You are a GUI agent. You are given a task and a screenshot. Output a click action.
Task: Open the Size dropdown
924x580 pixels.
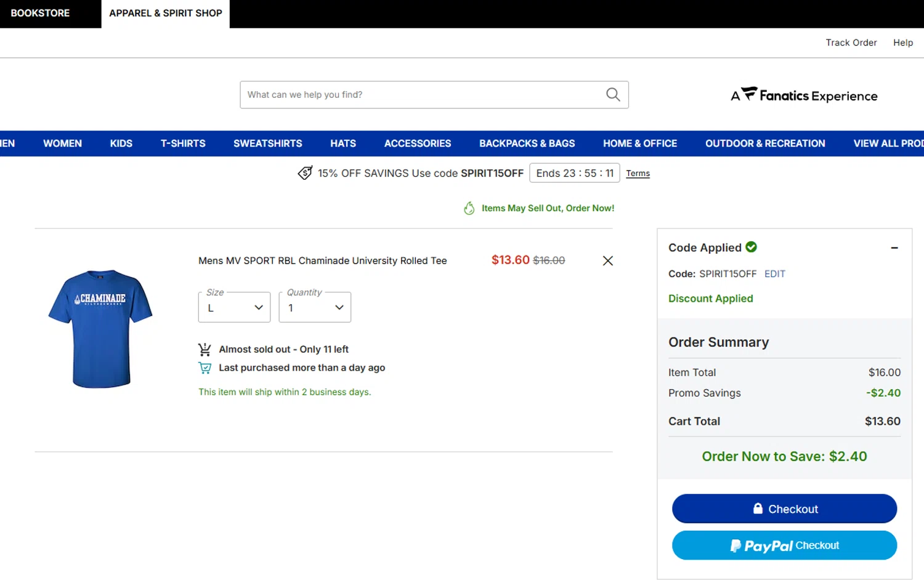[234, 307]
